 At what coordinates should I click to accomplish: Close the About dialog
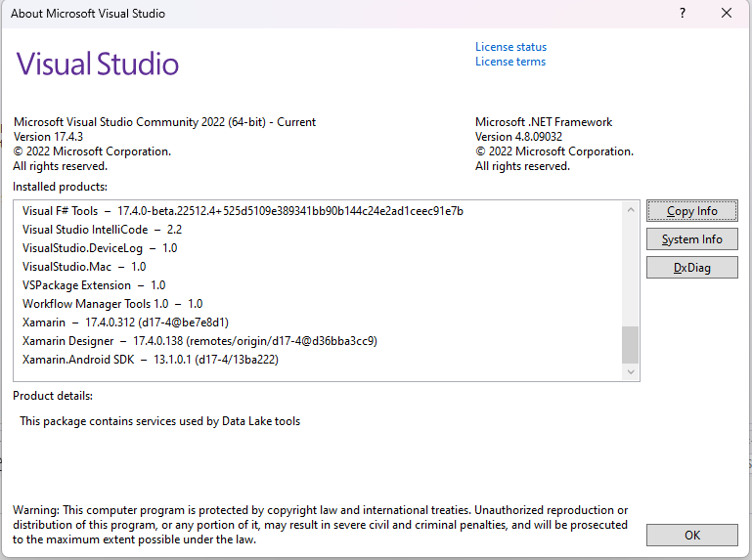727,14
